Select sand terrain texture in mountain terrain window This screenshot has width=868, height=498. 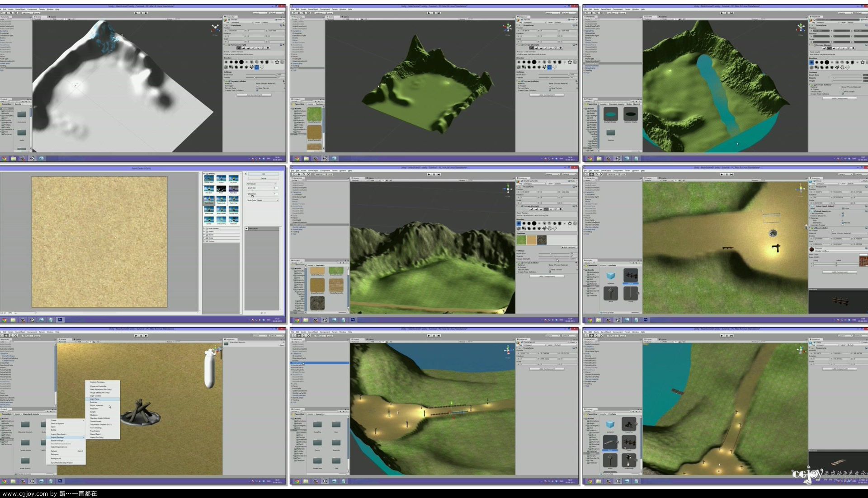point(532,240)
